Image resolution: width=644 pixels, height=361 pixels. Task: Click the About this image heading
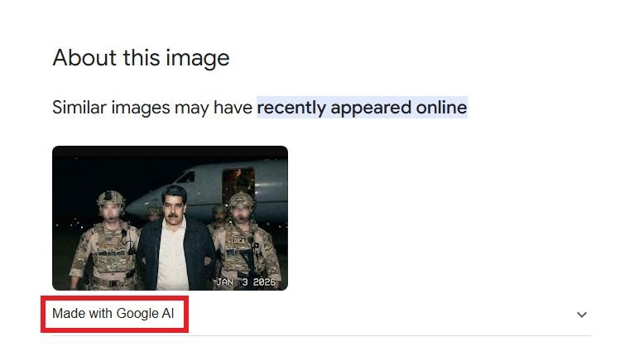[x=141, y=58]
